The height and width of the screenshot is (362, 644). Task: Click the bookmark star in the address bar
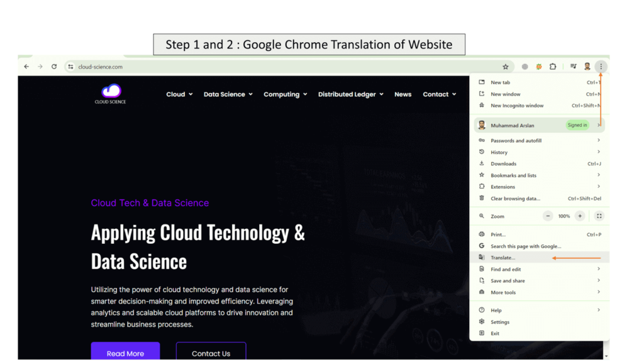pos(506,66)
